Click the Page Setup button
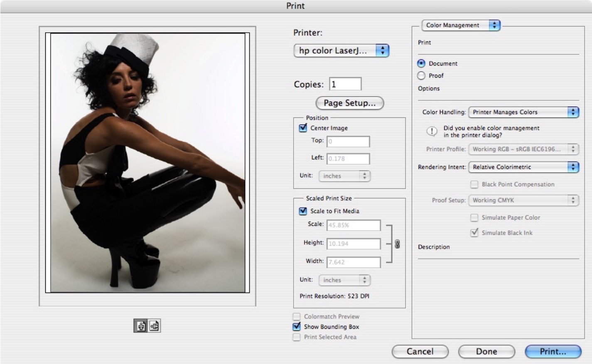Screen dimensions: 592x364 349,103
